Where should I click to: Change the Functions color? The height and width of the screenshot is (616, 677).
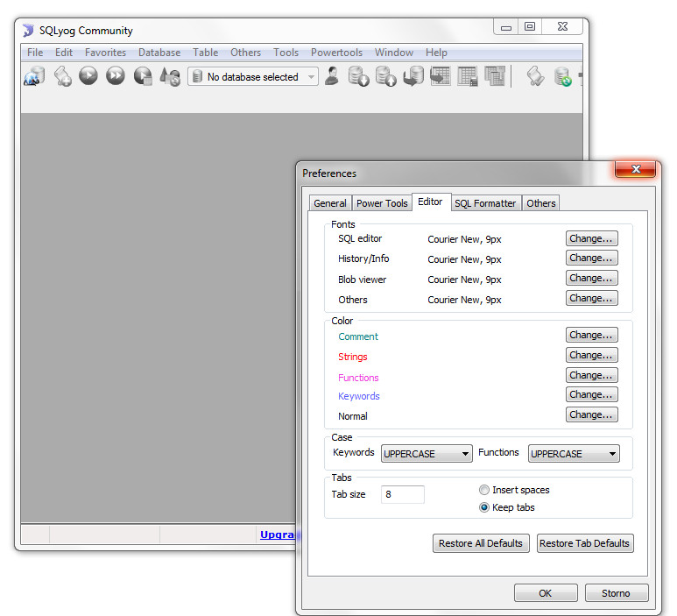point(591,375)
